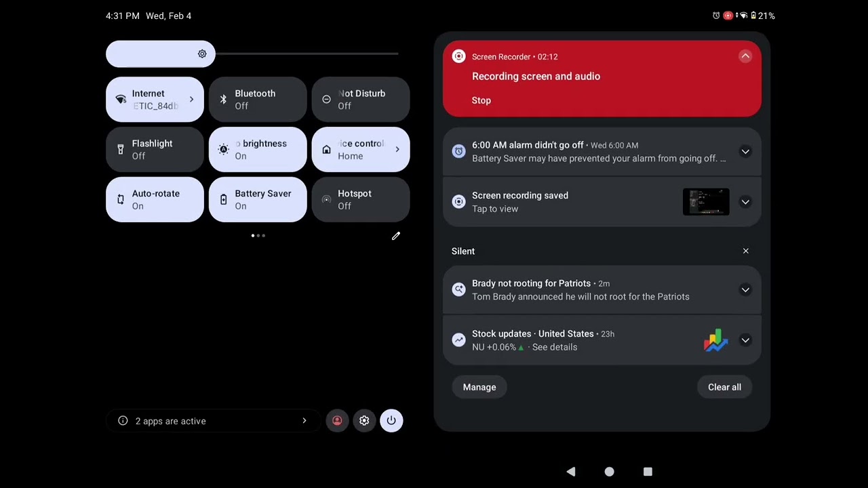868x488 pixels.
Task: Click the battery 21% indicator
Action: click(x=763, y=16)
